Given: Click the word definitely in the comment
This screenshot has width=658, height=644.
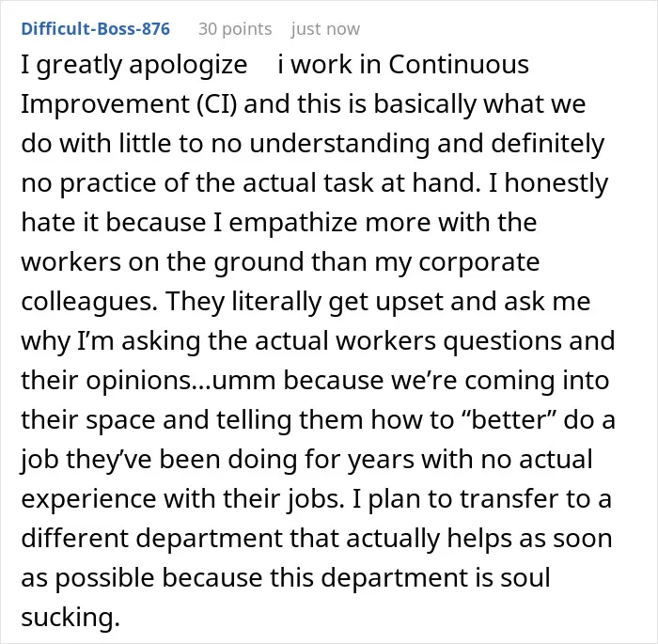Looking at the screenshot, I should [x=548, y=144].
